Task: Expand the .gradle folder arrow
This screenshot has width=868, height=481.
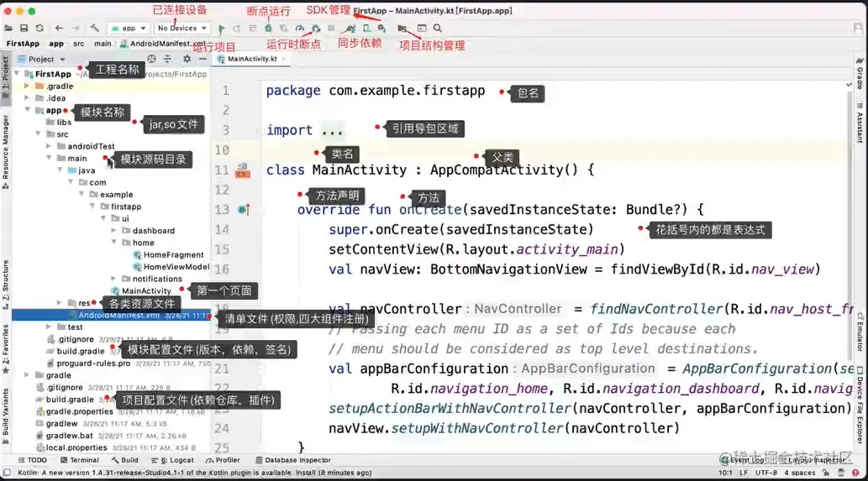Action: click(x=27, y=86)
